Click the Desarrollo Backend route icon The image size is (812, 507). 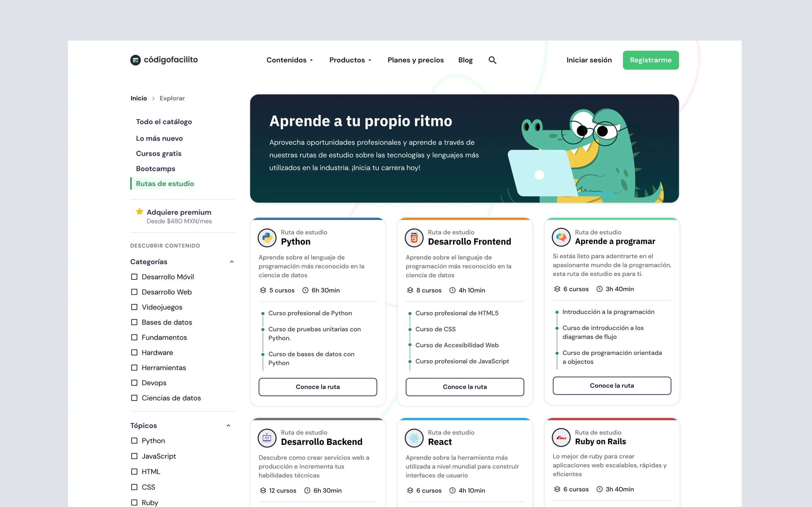point(267,438)
